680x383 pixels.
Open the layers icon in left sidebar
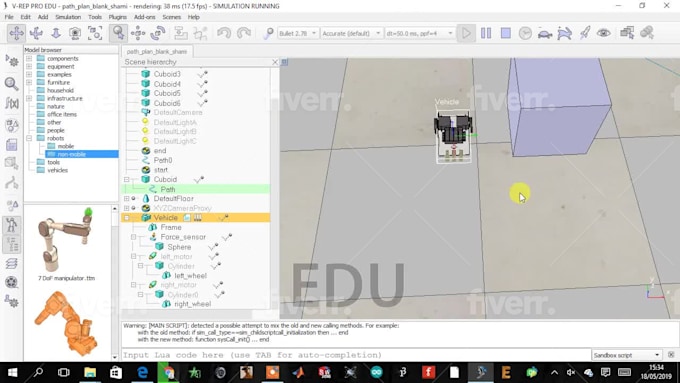click(11, 263)
